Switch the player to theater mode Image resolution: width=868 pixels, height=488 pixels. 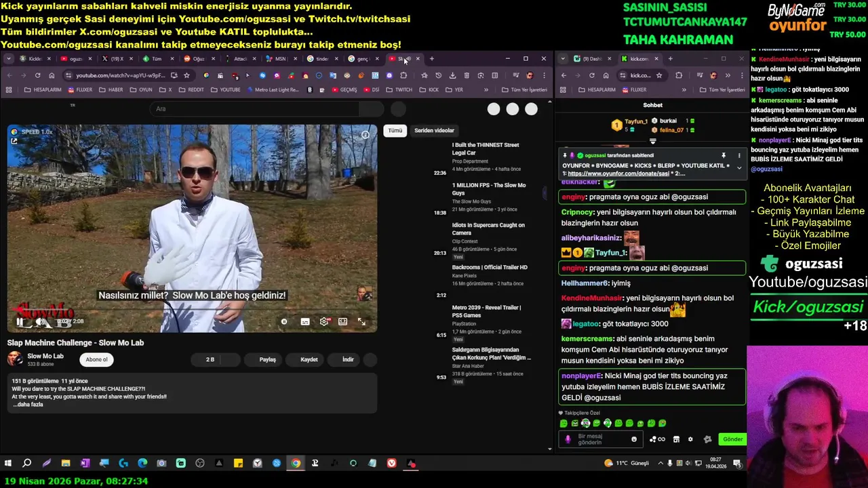point(343,322)
